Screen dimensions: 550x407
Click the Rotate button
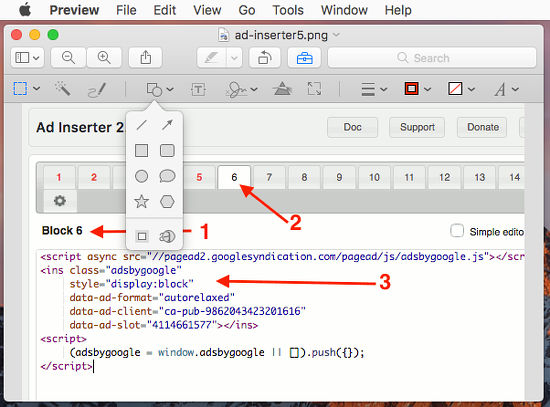265,58
